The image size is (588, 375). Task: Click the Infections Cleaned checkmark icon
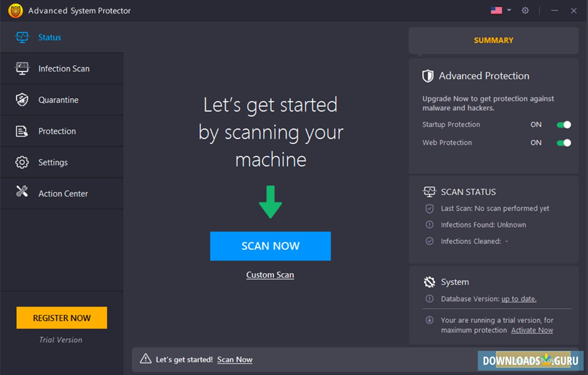click(430, 241)
